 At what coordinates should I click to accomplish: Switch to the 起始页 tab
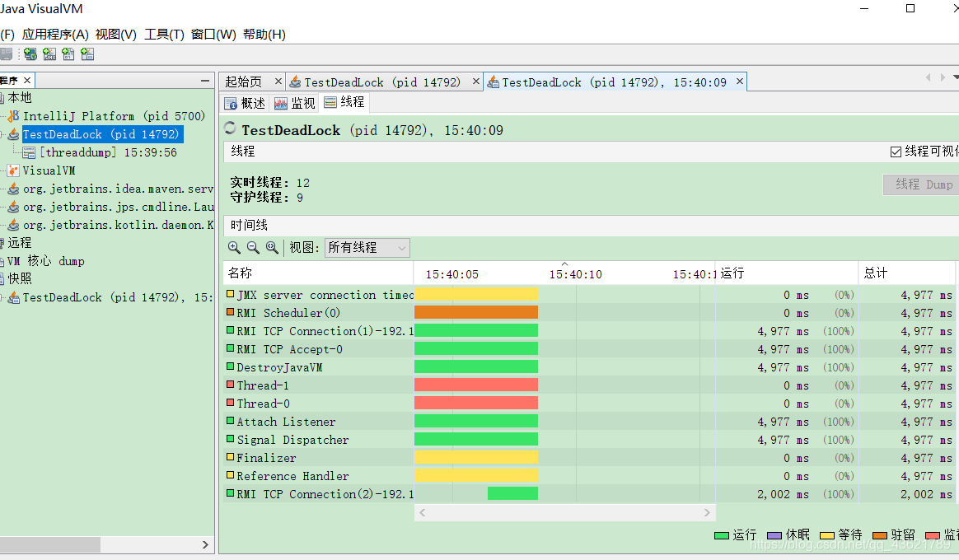(244, 82)
